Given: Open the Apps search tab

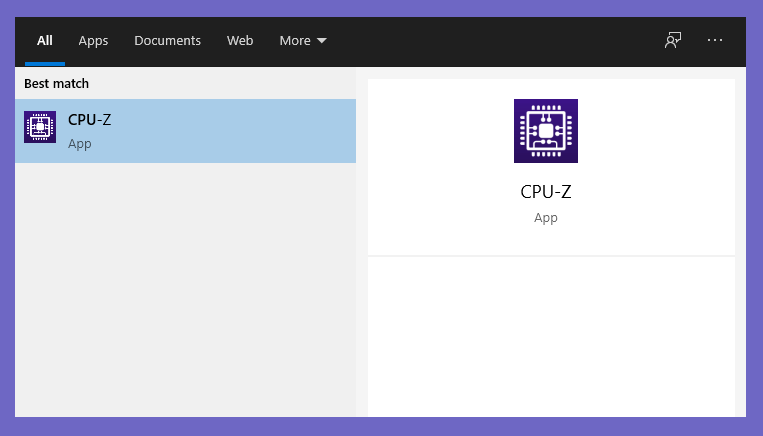Looking at the screenshot, I should pyautogui.click(x=93, y=41).
